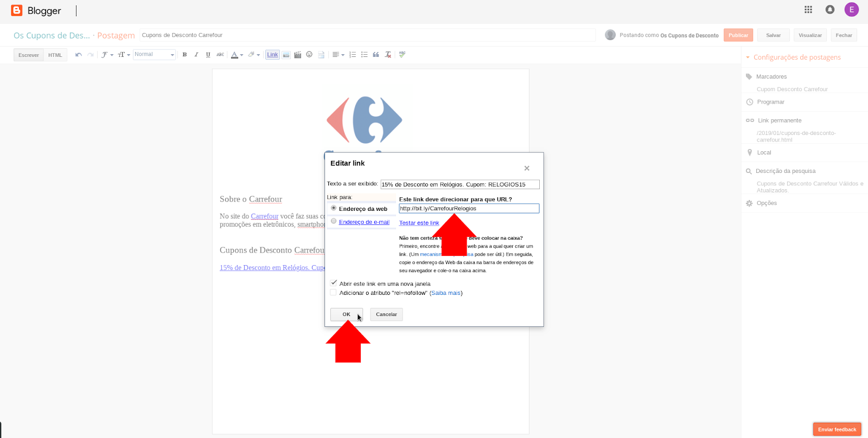Close the Editar link dialog with X
The width and height of the screenshot is (868, 438).
pos(527,168)
